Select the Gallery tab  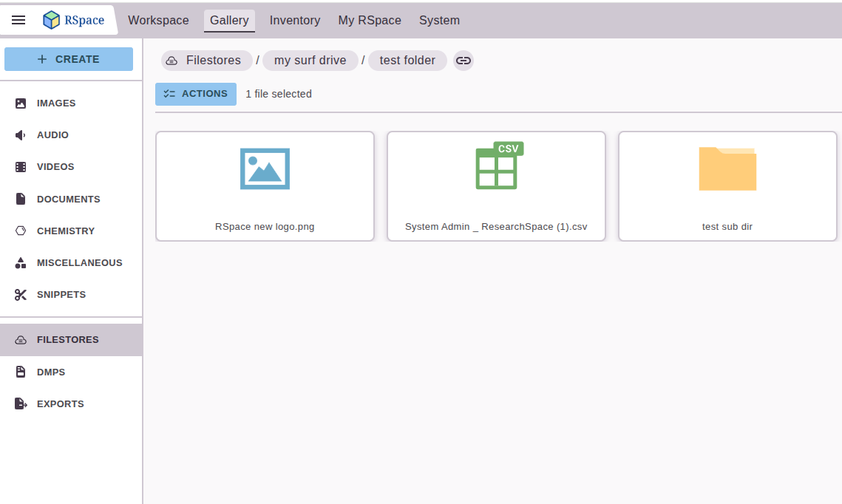click(229, 21)
